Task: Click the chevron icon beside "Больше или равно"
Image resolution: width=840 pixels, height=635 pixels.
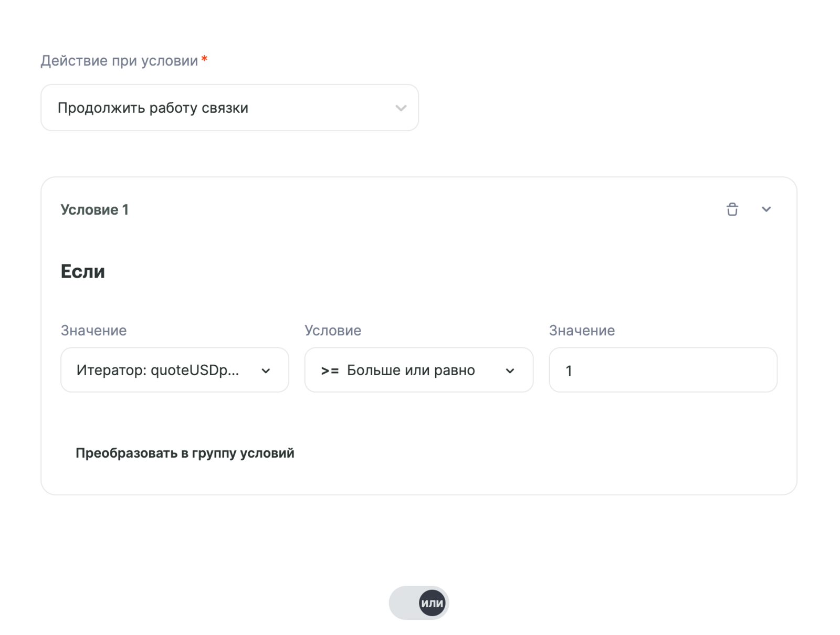Action: 510,371
